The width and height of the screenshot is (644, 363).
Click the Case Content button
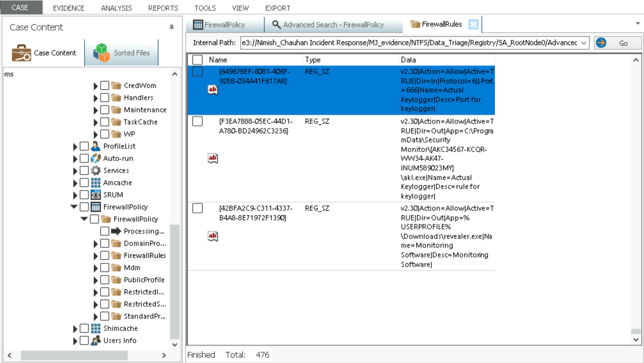(x=44, y=53)
